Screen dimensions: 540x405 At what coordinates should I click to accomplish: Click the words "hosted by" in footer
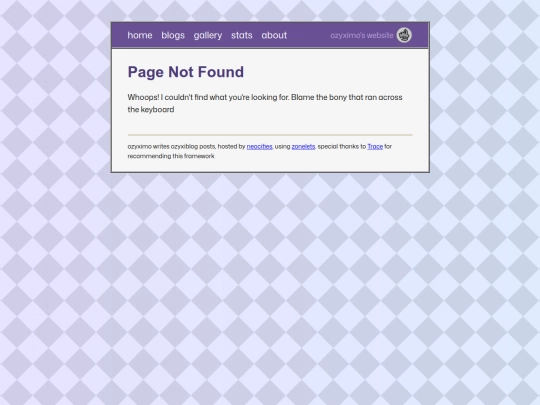click(231, 146)
